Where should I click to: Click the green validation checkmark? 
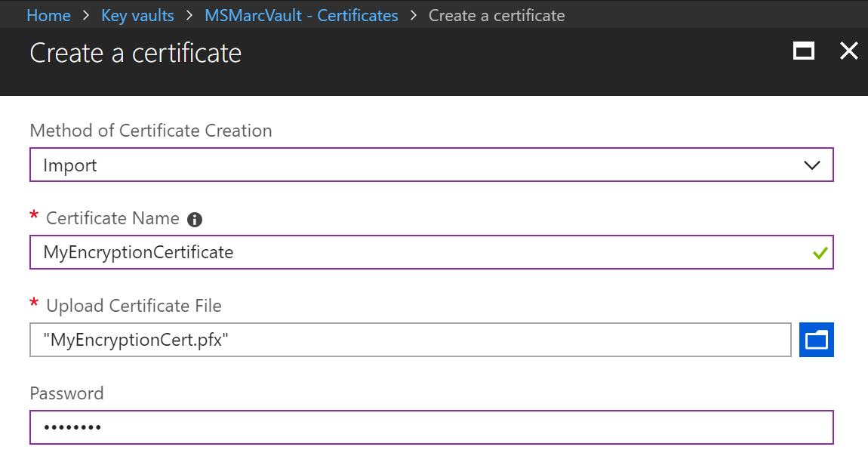[820, 253]
